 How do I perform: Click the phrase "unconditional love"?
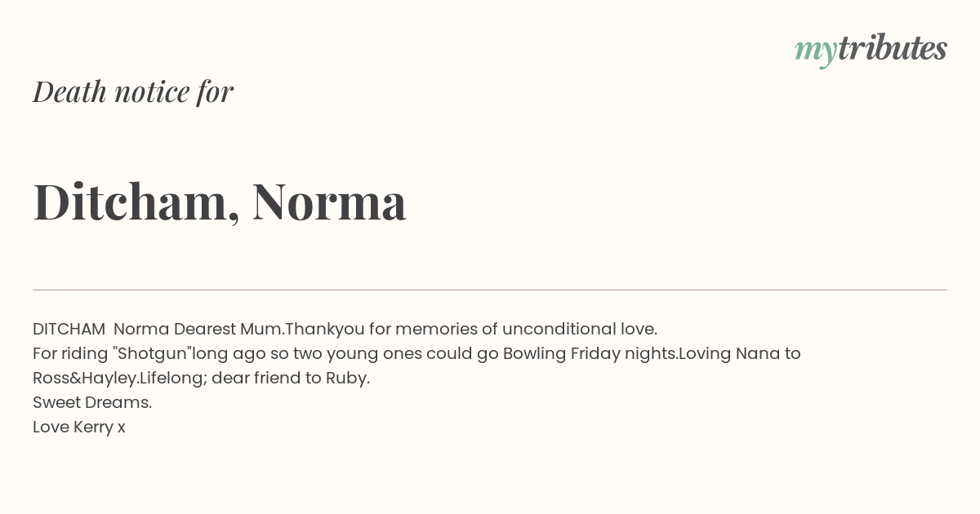pos(578,329)
